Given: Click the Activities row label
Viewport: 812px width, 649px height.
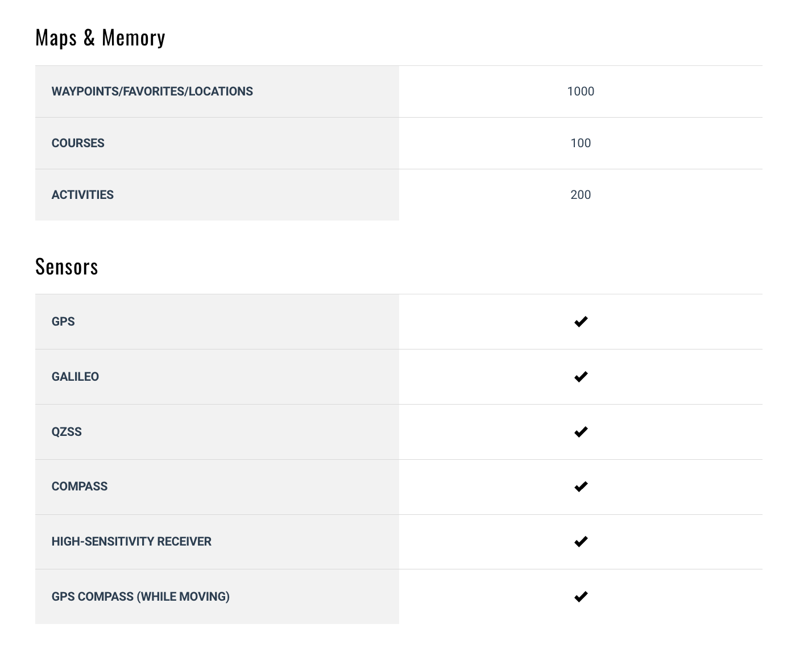Looking at the screenshot, I should pyautogui.click(x=82, y=195).
